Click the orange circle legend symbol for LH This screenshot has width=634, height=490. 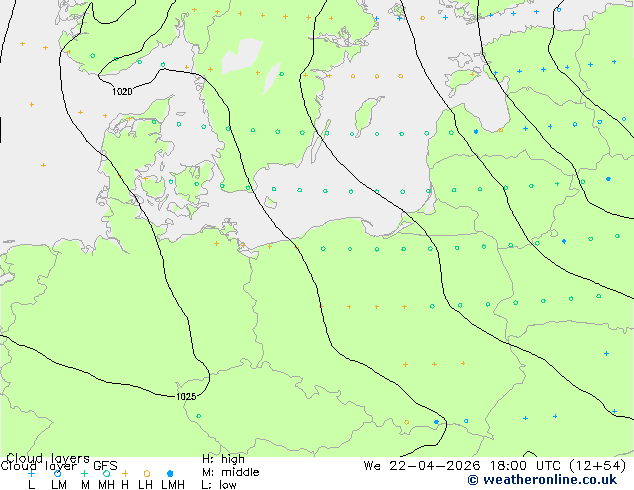coord(147,473)
